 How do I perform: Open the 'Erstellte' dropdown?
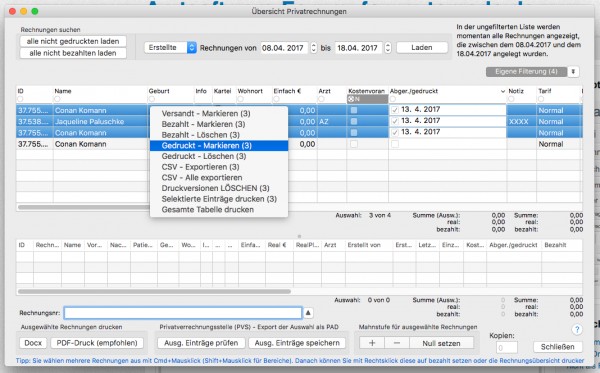[170, 47]
